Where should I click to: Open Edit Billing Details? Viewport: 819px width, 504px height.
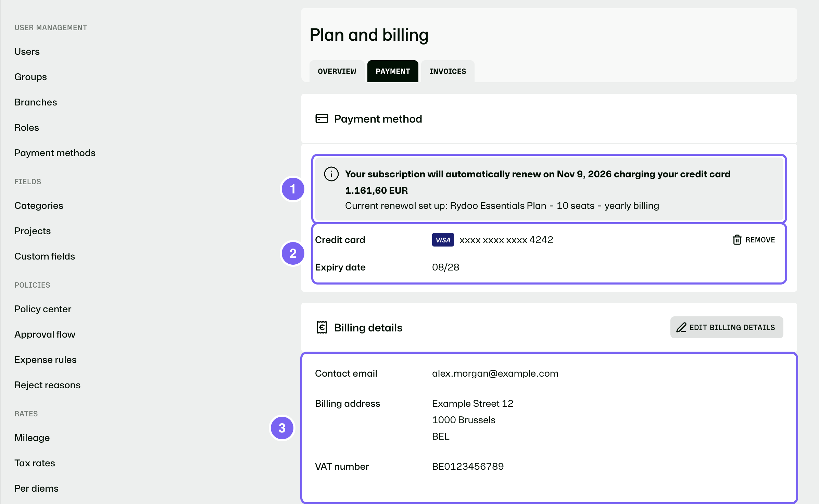pos(727,327)
